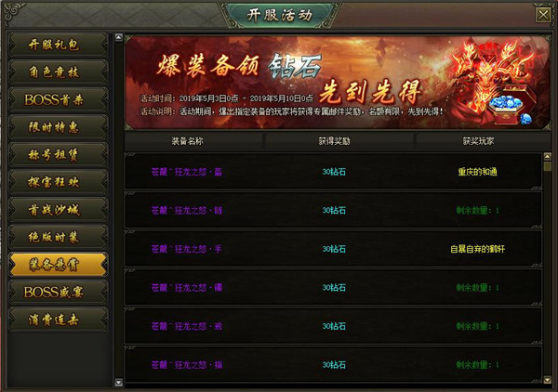
Task: Click the highlighted 装备悬赏 tab
Action: 58,265
